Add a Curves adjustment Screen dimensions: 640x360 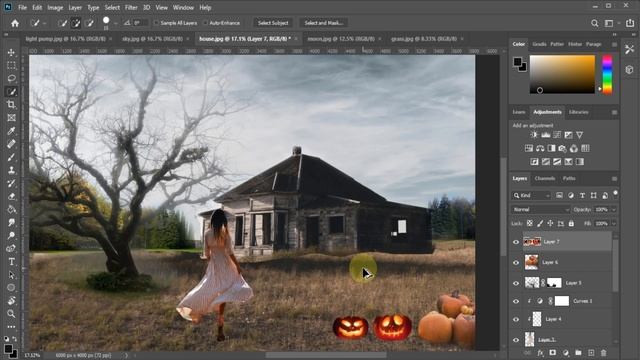click(x=557, y=135)
